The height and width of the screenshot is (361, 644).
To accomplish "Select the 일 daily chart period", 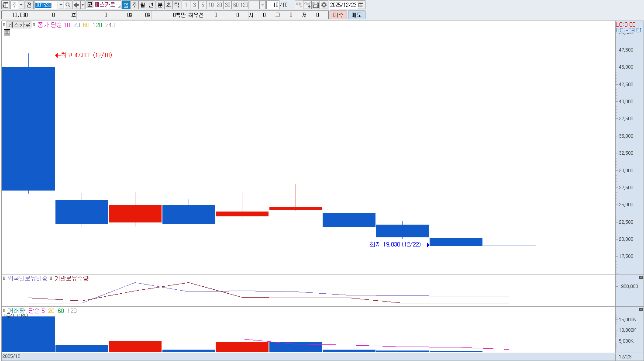I will pos(126,5).
